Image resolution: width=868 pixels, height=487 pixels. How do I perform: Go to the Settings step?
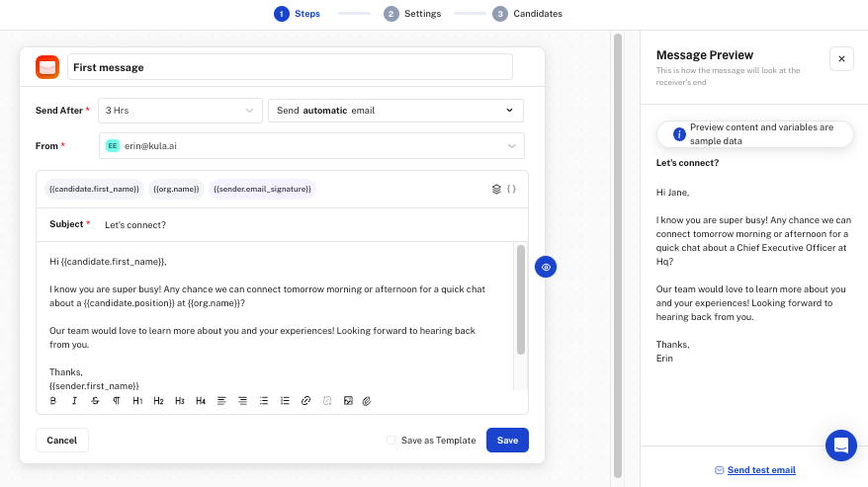413,14
